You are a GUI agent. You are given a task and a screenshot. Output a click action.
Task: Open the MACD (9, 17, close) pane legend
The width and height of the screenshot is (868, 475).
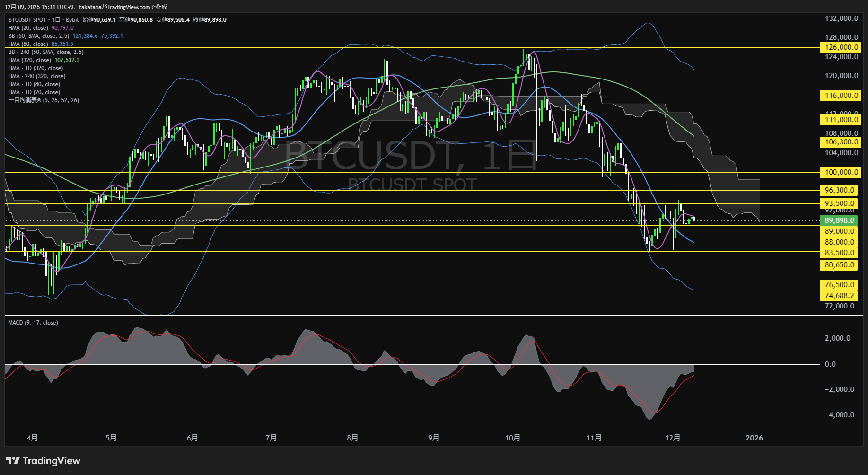point(33,323)
